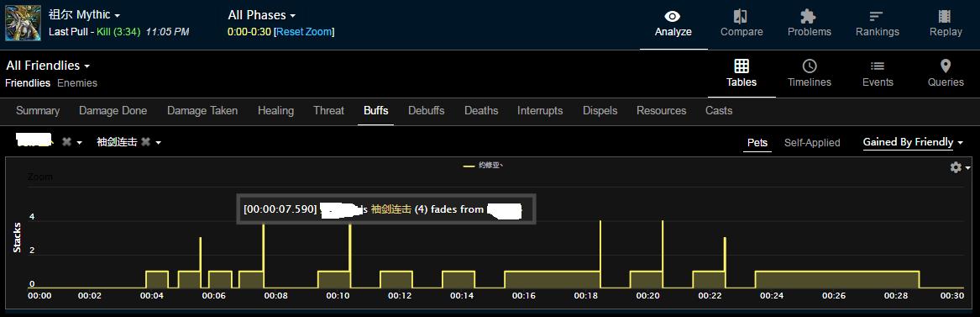Open the Damage Done tab

click(x=113, y=111)
